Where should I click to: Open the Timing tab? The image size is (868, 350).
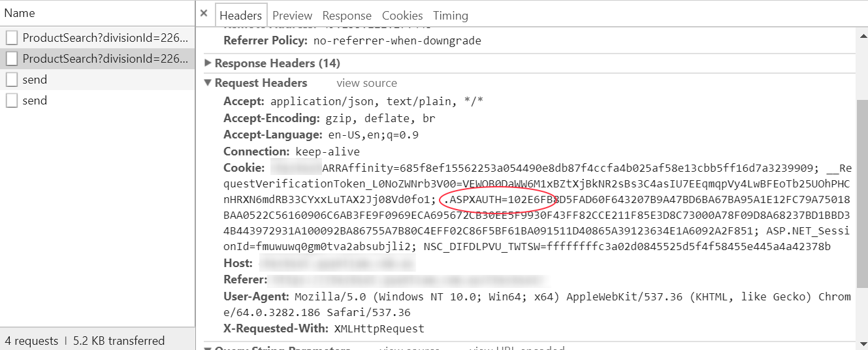[451, 16]
